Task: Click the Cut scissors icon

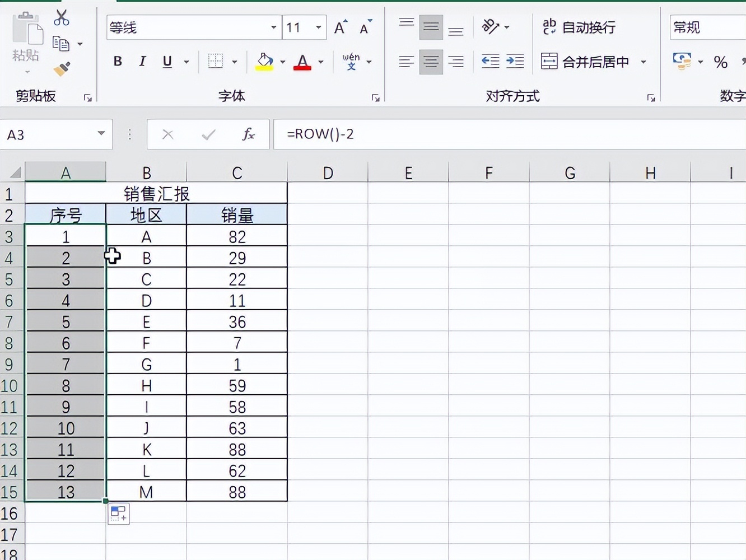Action: click(61, 18)
